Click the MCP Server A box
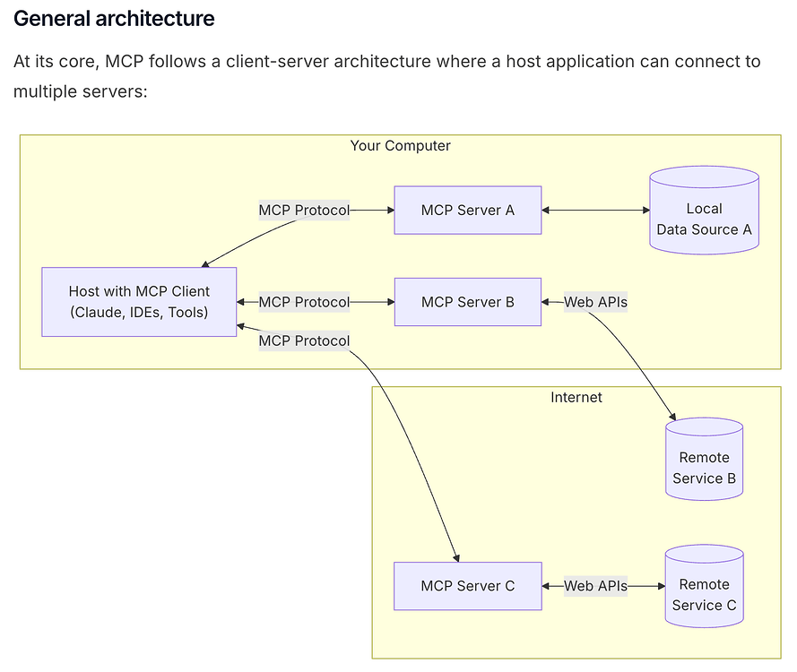Image resolution: width=797 pixels, height=672 pixels. (x=468, y=211)
